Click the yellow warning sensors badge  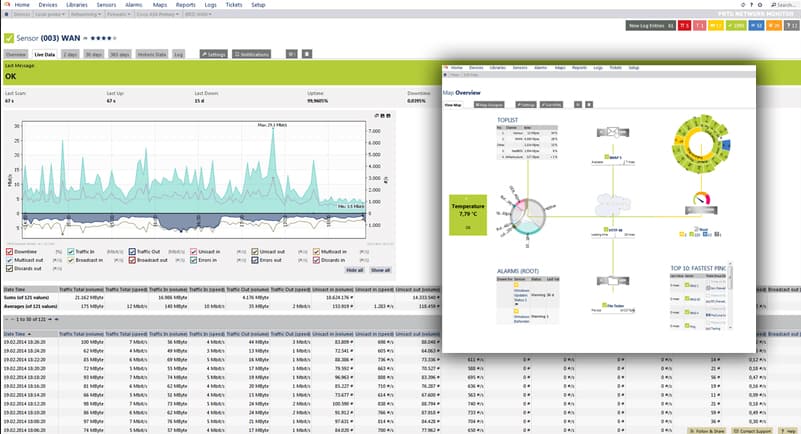716,26
